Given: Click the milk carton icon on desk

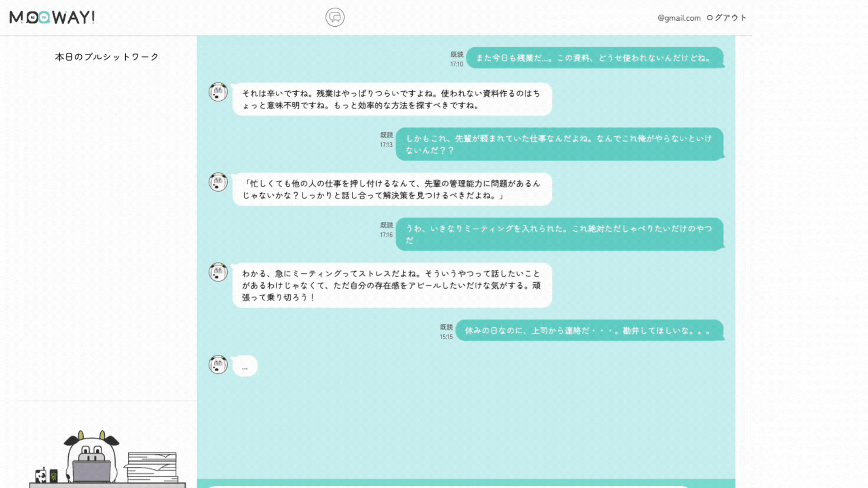Looking at the screenshot, I should pos(41,475).
